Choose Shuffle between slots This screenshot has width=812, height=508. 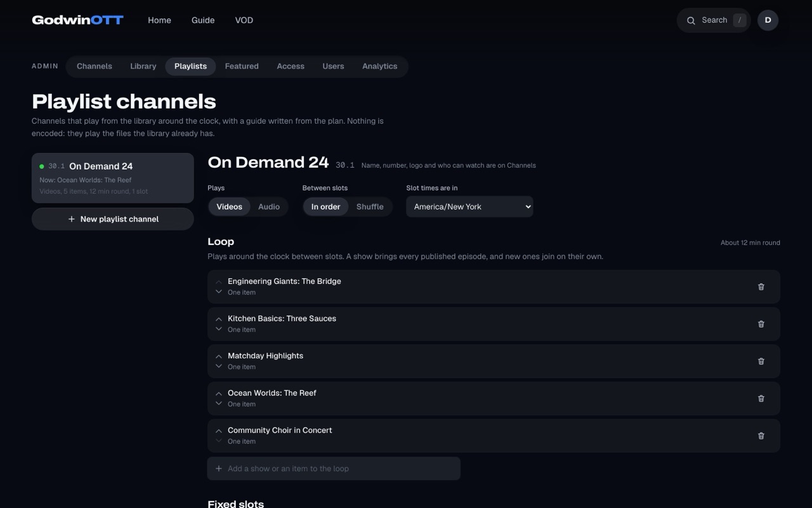point(370,206)
